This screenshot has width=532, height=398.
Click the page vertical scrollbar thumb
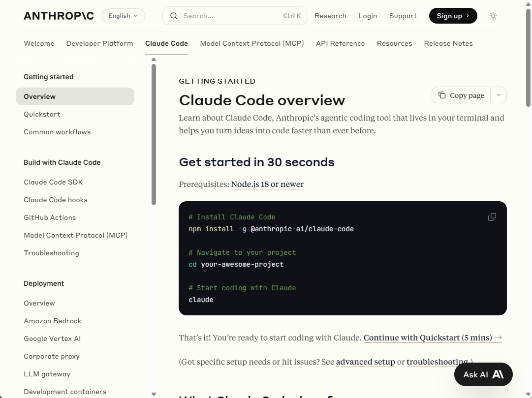528,58
